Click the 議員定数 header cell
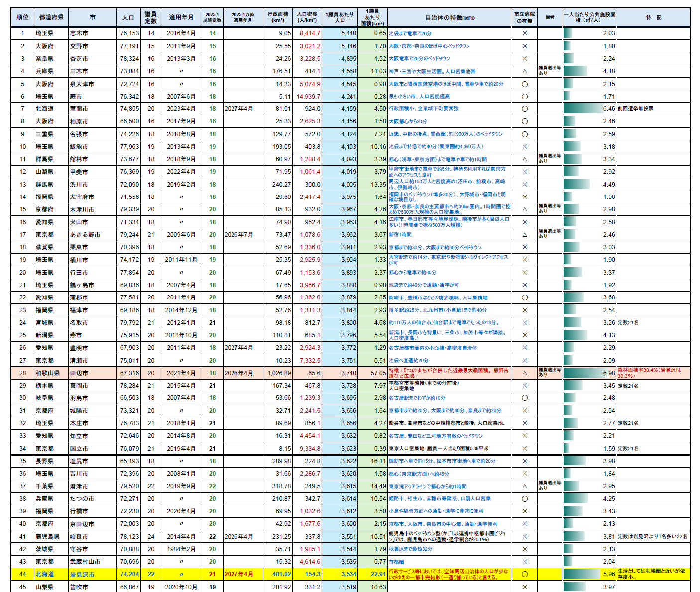The height and width of the screenshot is (592, 700). pyautogui.click(x=150, y=17)
